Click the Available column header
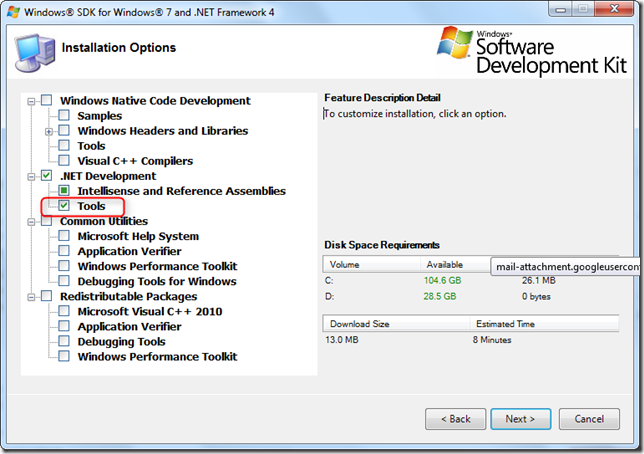The image size is (644, 454). pos(455,265)
